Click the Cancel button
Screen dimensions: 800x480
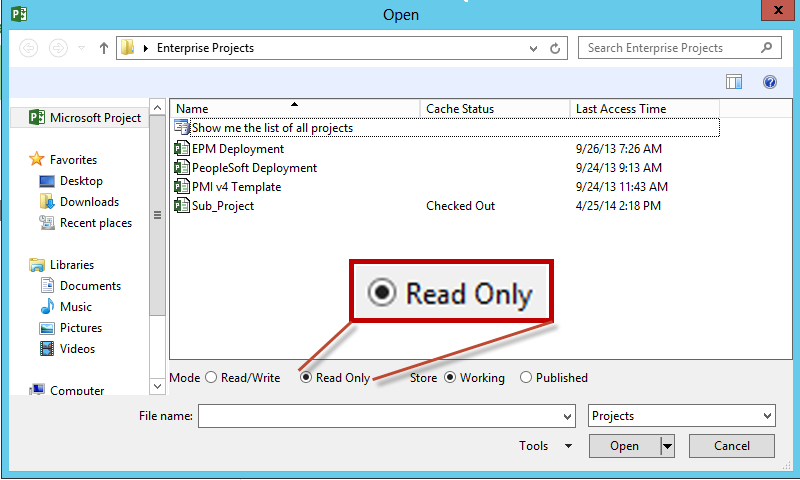click(x=732, y=446)
